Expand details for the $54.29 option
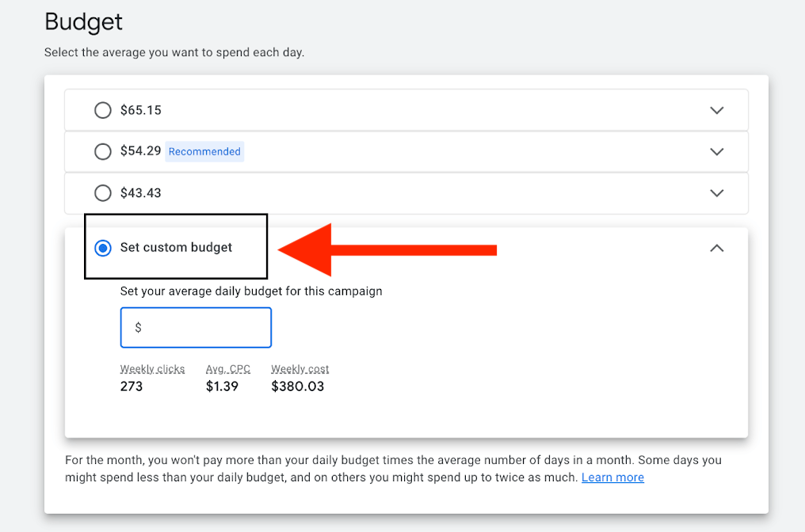This screenshot has height=532, width=805. click(x=716, y=151)
